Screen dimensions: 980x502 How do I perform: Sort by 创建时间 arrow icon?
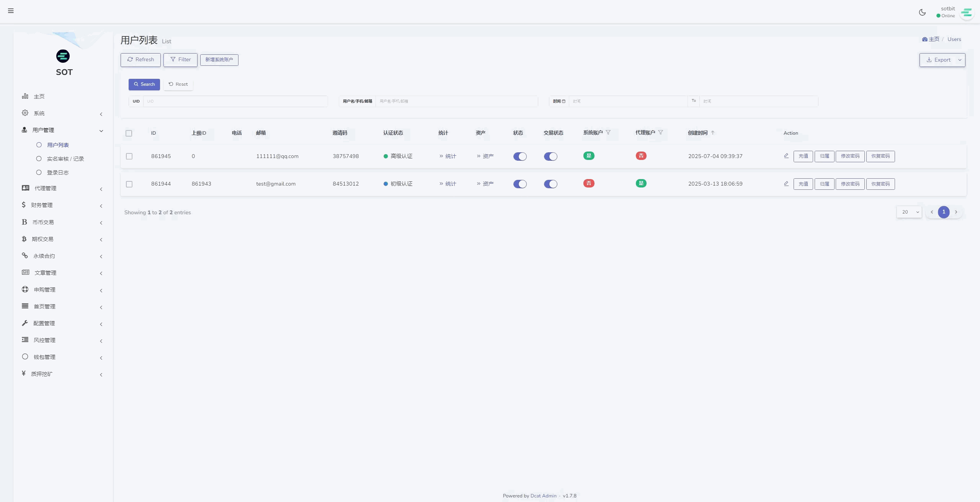[712, 133]
